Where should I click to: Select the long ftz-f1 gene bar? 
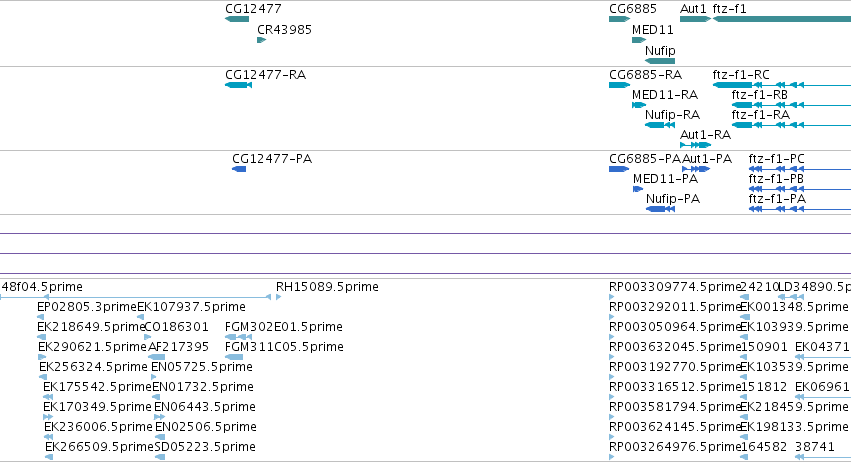coord(782,19)
